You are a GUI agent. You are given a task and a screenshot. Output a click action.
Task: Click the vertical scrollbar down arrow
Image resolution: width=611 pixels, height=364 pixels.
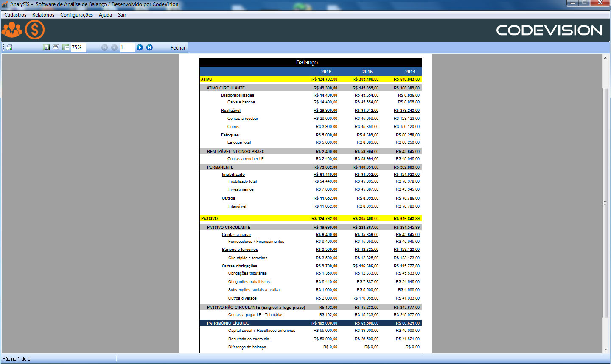point(605,350)
